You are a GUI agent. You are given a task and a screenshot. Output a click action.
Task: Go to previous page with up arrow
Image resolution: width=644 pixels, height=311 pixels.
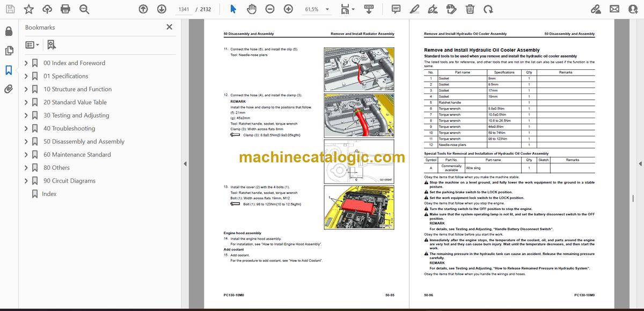[x=143, y=9]
